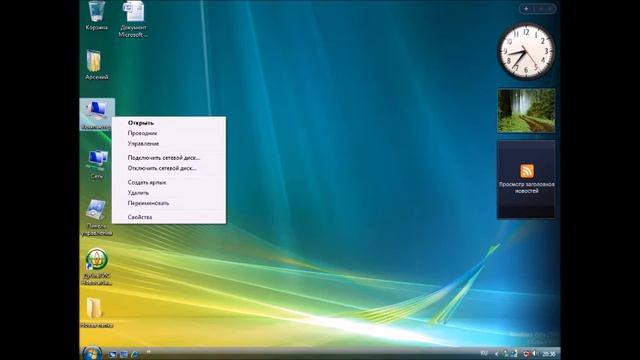Select the green Opera shortcut icon
Screen dimensions: 640x360
point(97,267)
